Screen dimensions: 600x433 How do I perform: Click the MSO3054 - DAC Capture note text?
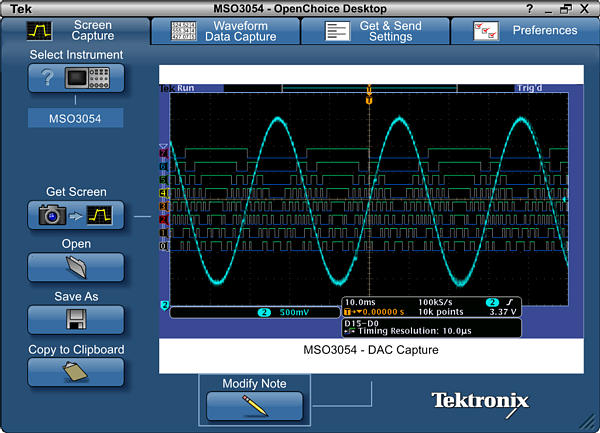(x=371, y=350)
